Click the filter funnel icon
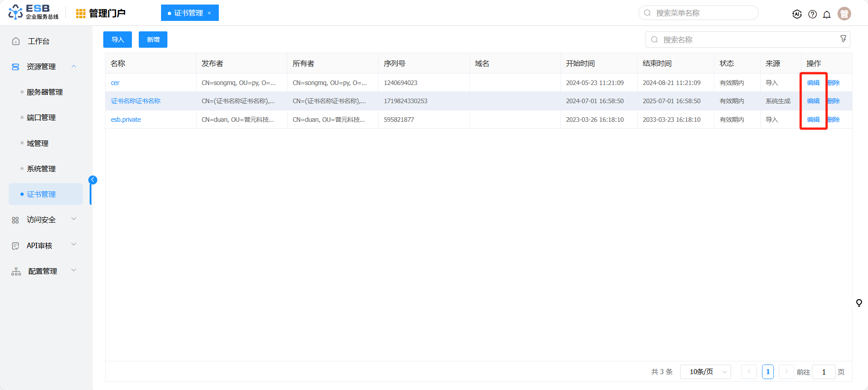The height and width of the screenshot is (390, 868). tap(843, 39)
